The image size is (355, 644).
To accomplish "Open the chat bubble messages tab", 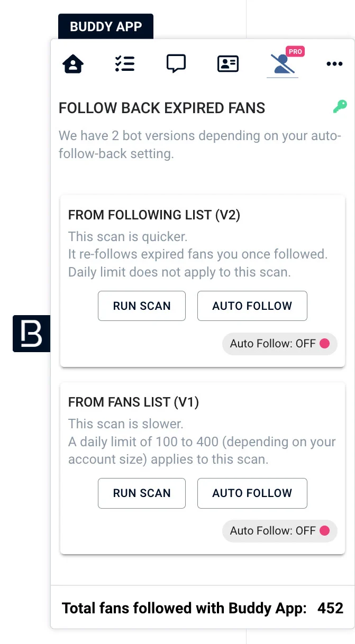I will pos(176,64).
